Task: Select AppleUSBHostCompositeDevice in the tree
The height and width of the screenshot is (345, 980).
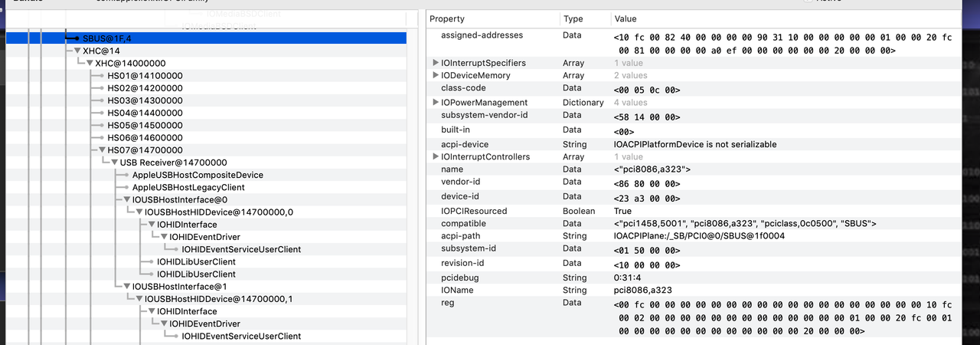Action: point(198,175)
